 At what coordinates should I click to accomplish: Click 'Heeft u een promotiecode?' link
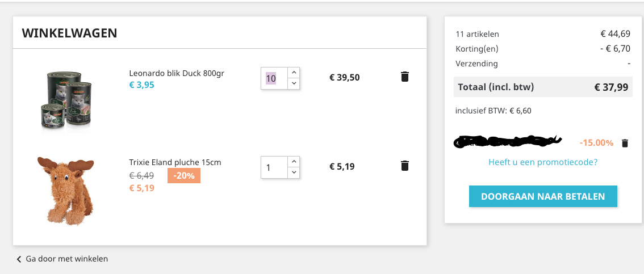coord(543,162)
